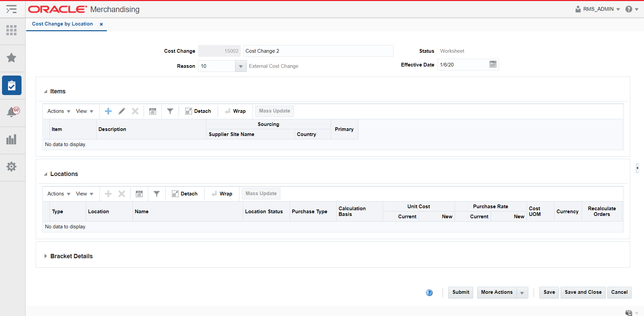
Task: Click the Cost Change 2 description field
Action: (x=318, y=51)
